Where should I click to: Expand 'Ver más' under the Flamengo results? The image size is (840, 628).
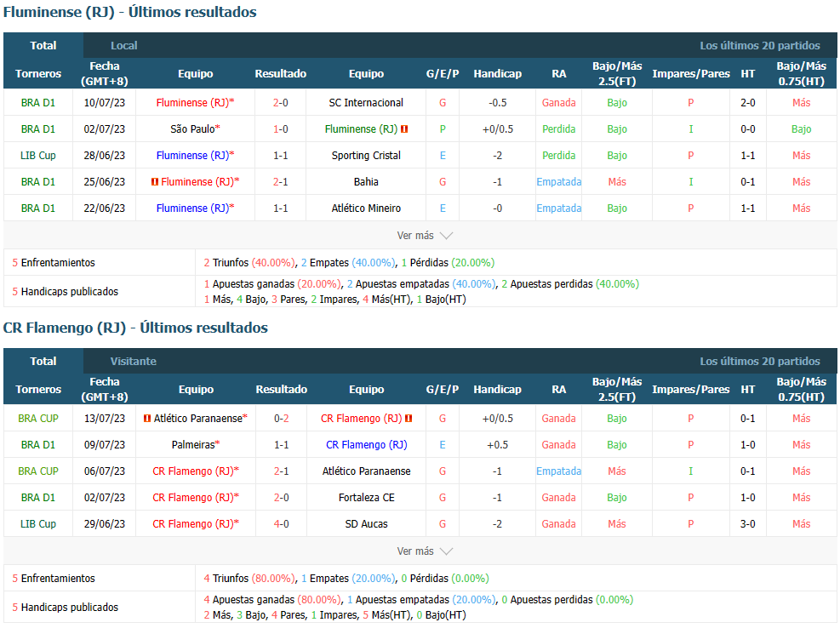tap(425, 551)
